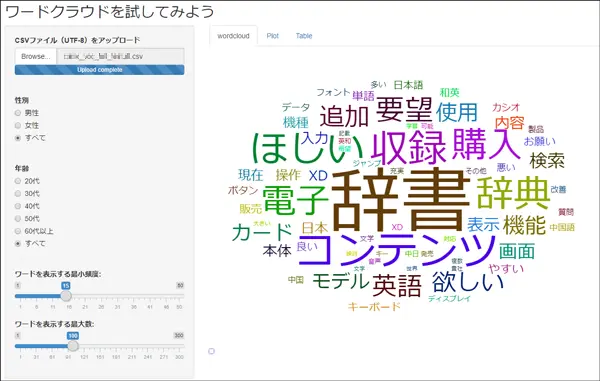Image resolution: width=600 pixels, height=381 pixels.
Task: Click the word 英語 in the cloud
Action: coord(397,285)
